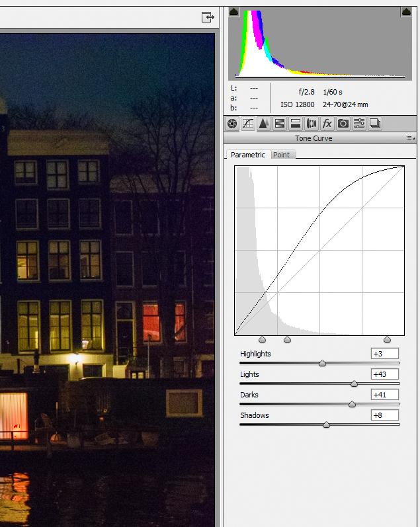Image resolution: width=420 pixels, height=527 pixels.
Task: Click the Darks slider label
Action: 249,395
